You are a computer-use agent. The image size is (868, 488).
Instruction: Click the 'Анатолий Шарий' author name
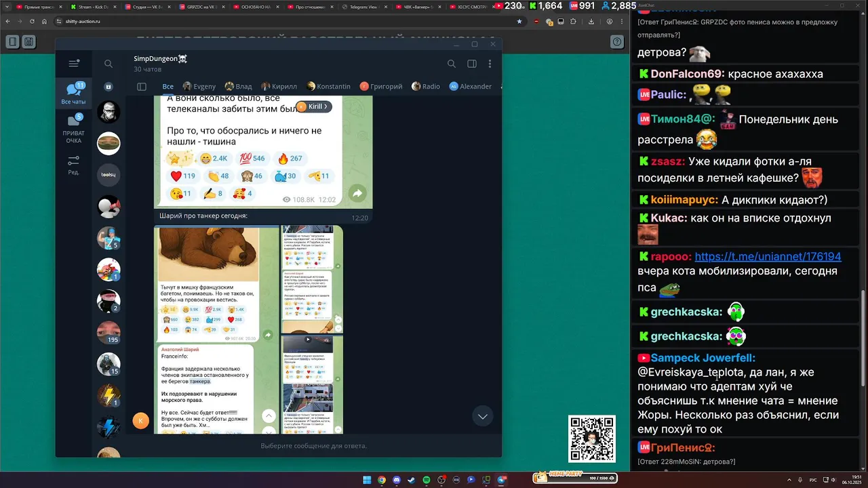pyautogui.click(x=180, y=350)
